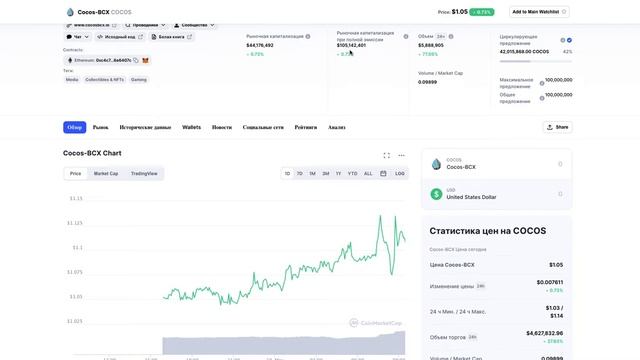Image resolution: width=640 pixels, height=360 pixels.
Task: Click the Media tag
Action: [72, 80]
